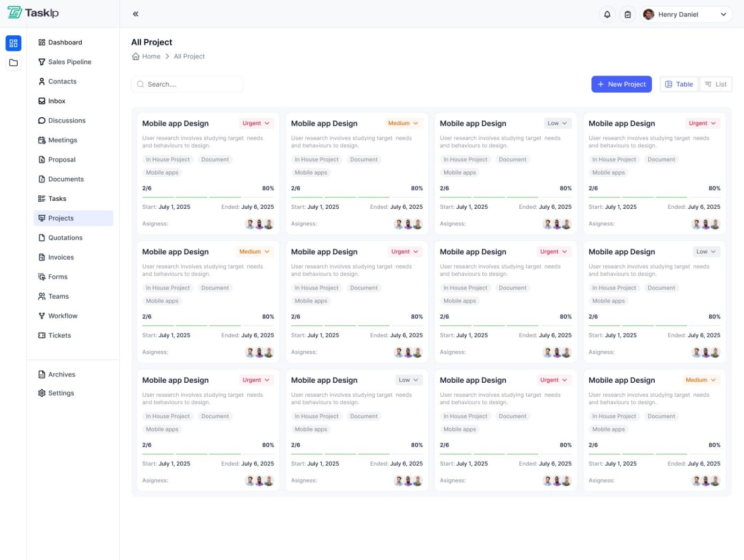
Task: Switch to List view
Action: (716, 84)
